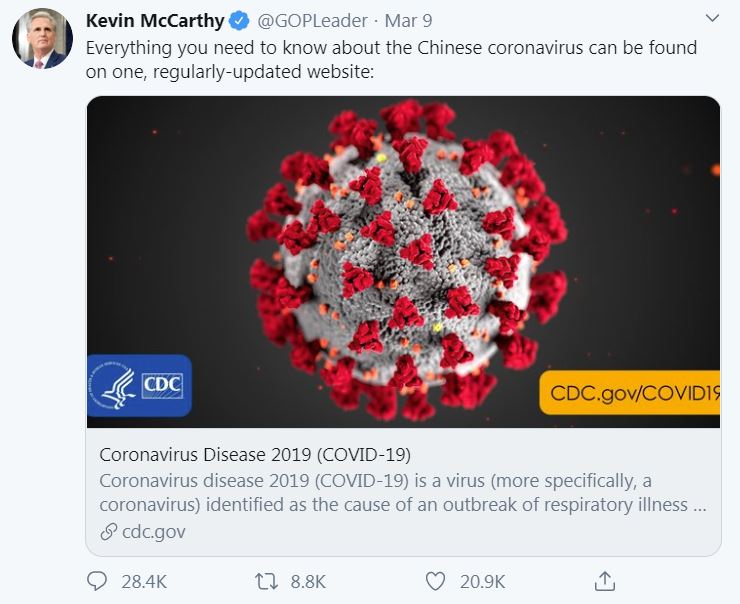Open the tweet author's profile avatar

[42, 38]
